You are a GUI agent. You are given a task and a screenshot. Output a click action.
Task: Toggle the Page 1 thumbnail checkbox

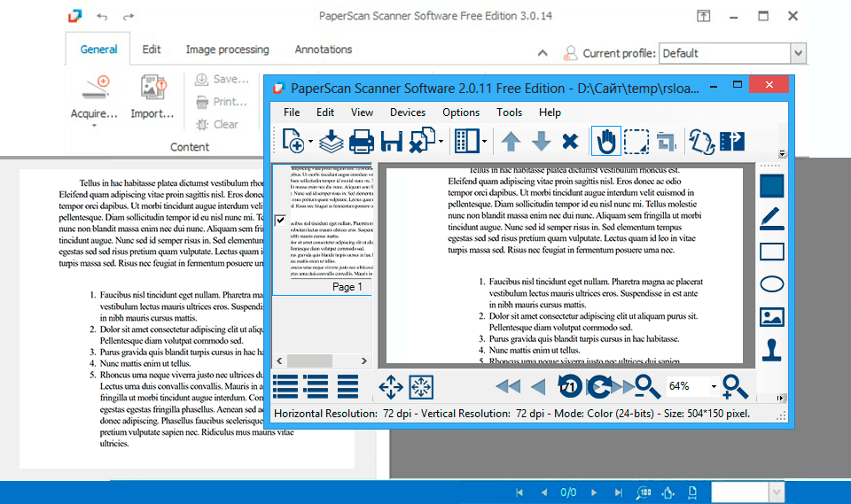[280, 221]
